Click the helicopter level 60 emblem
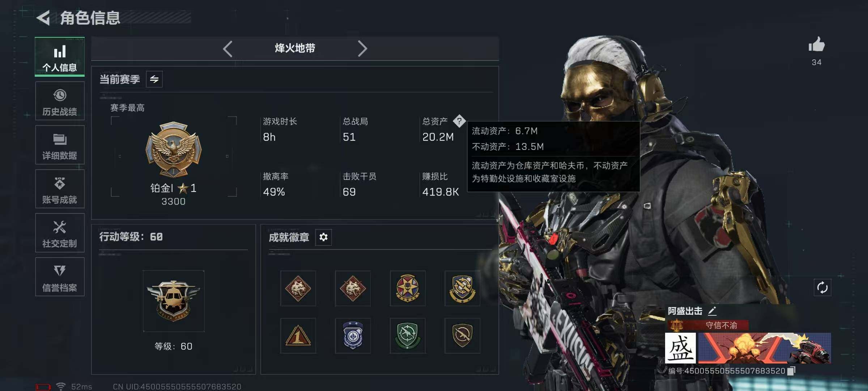The image size is (868, 391). click(174, 301)
